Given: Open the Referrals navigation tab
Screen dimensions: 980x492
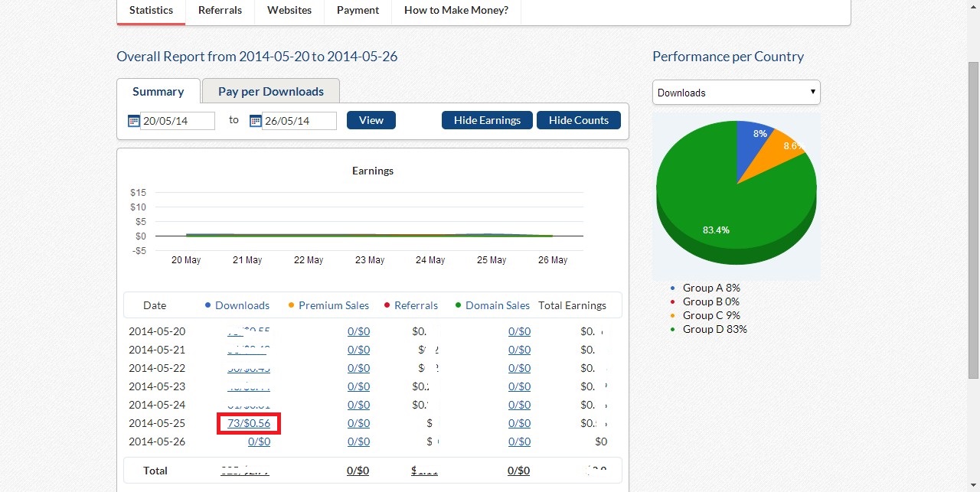Looking at the screenshot, I should (x=220, y=11).
